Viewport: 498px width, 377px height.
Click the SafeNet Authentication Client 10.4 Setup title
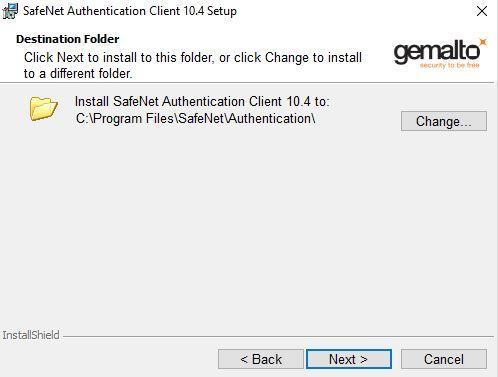point(130,11)
